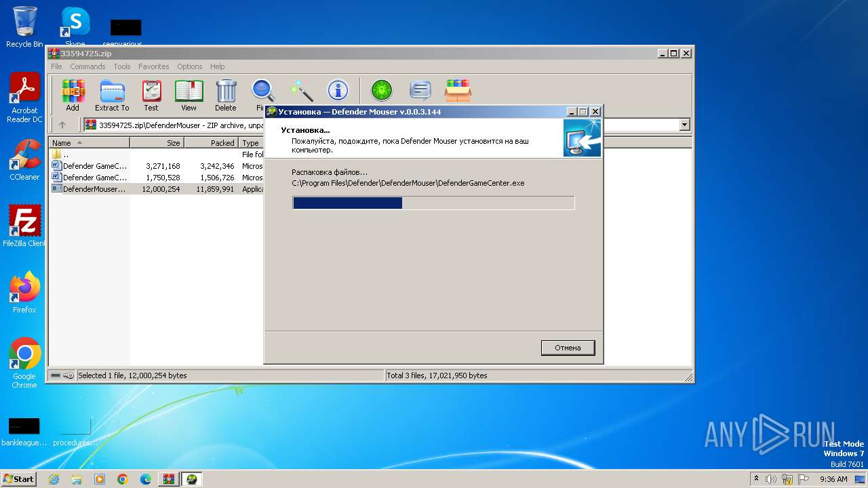Click the Test archive icon
Screen dimensions: 868x488
151,95
